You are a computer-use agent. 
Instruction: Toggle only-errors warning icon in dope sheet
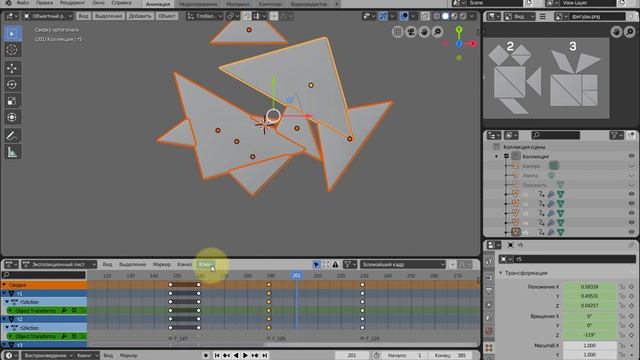click(336, 264)
